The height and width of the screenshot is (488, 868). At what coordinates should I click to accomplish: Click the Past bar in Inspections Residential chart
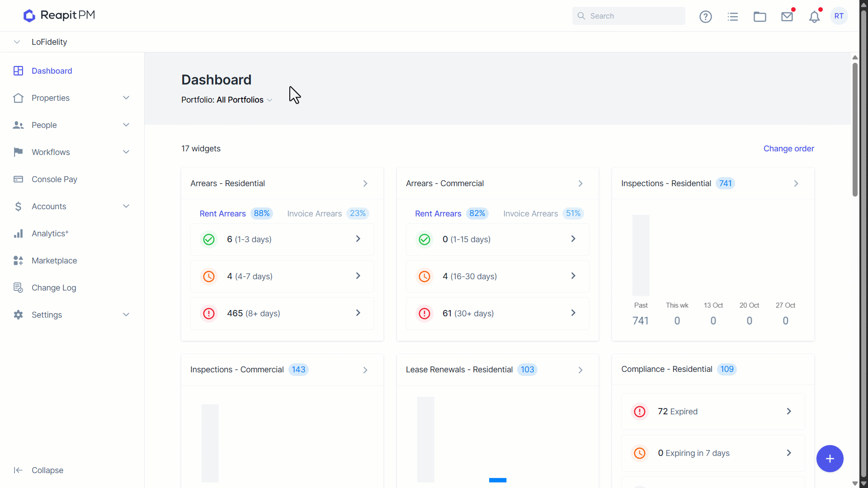coord(641,255)
